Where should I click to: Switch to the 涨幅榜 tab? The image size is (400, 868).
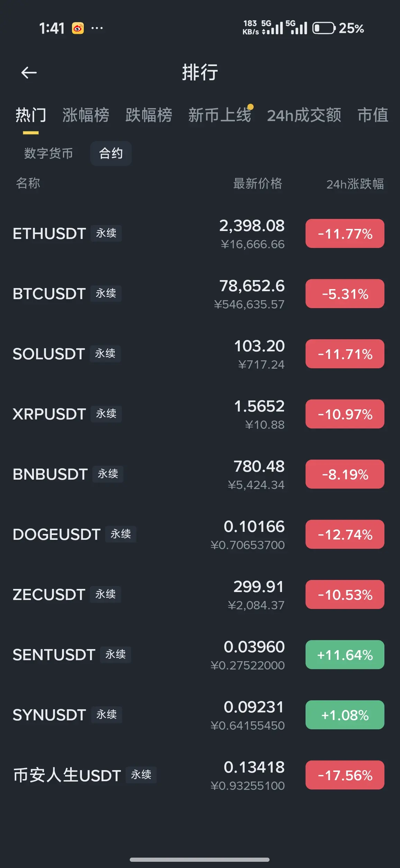pos(86,115)
